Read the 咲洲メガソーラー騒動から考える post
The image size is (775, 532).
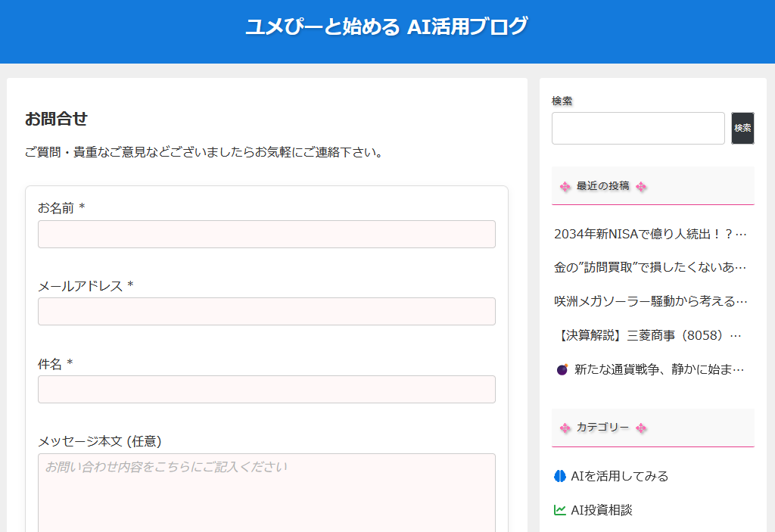pyautogui.click(x=650, y=301)
